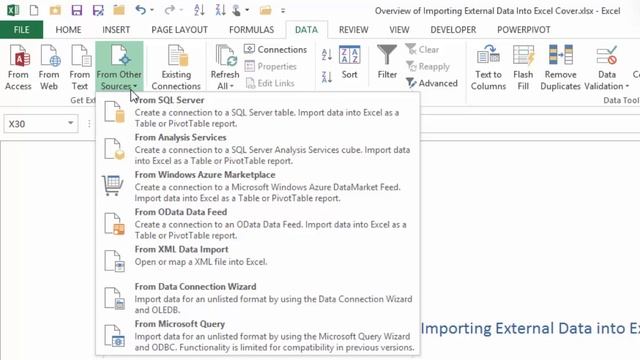Click the Edit Links button
Screen dimensions: 640x360
point(270,83)
